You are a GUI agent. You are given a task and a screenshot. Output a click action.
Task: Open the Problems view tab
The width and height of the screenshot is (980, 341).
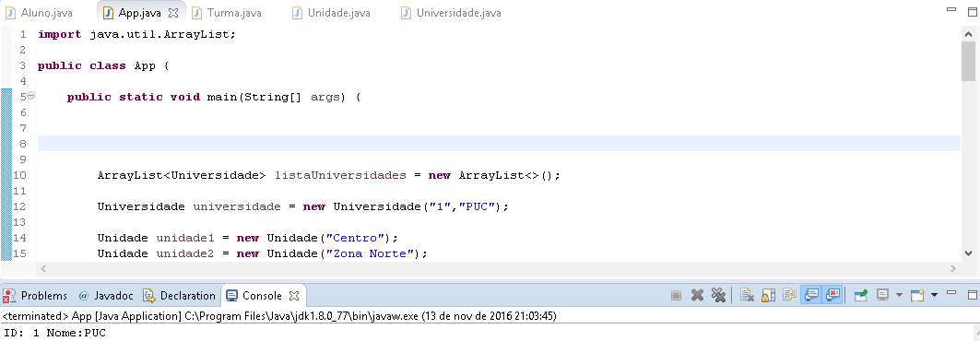coord(35,296)
